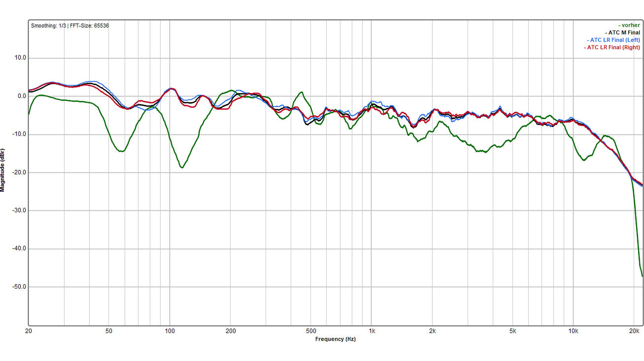The image size is (644, 361).
Task: Click the 10.0 magnitude tick label
Action: [20, 58]
